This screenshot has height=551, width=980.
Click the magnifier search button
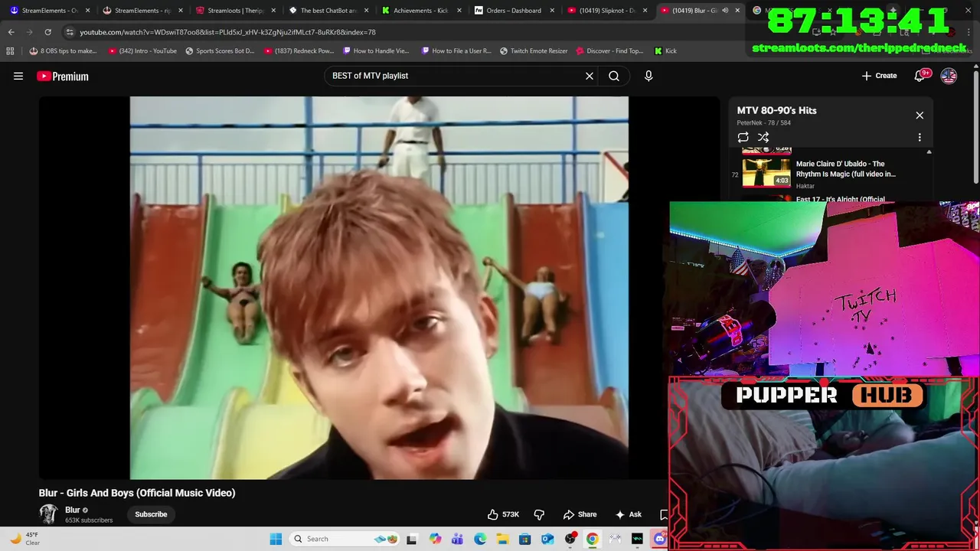pyautogui.click(x=614, y=76)
